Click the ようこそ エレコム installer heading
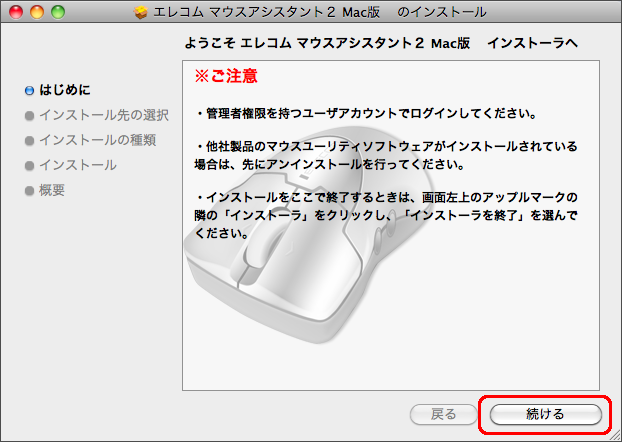 pyautogui.click(x=381, y=43)
